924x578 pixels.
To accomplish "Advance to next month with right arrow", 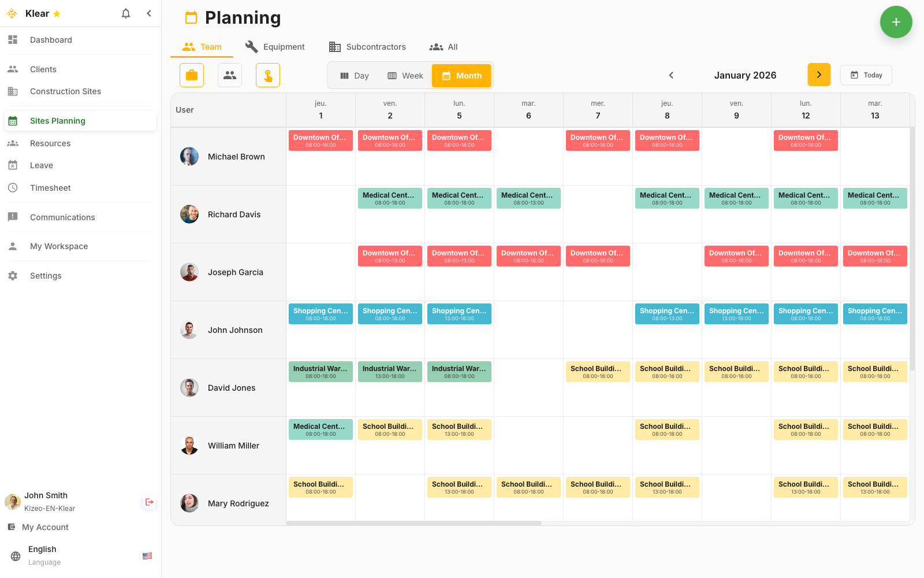I will (819, 75).
